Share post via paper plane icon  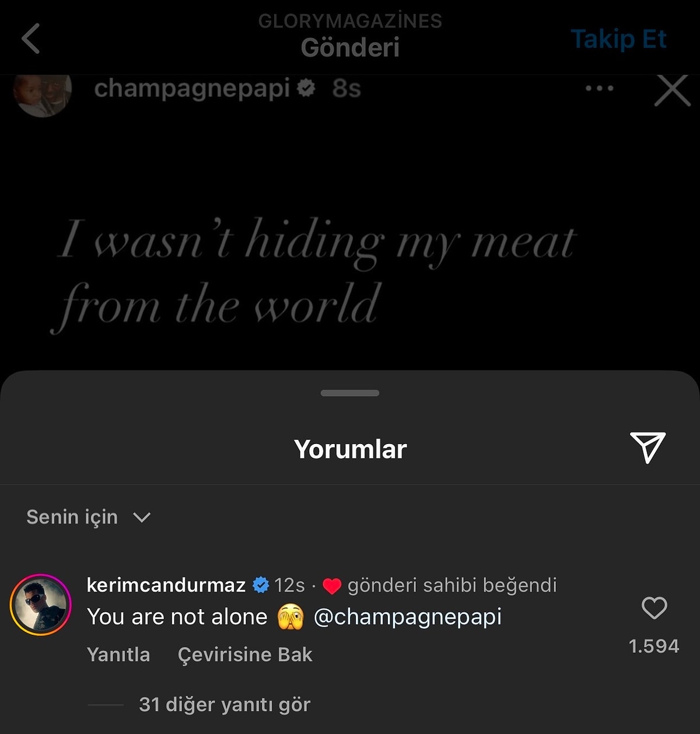tap(647, 448)
